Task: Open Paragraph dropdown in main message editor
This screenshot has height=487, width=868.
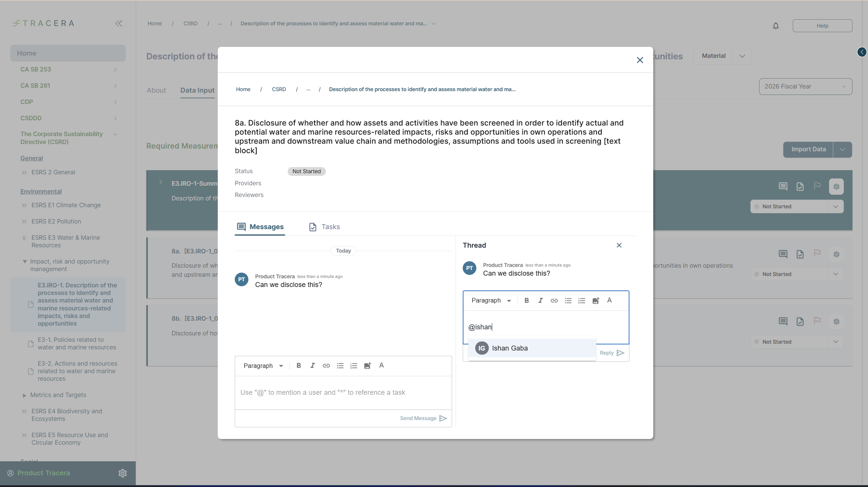Action: coord(263,366)
